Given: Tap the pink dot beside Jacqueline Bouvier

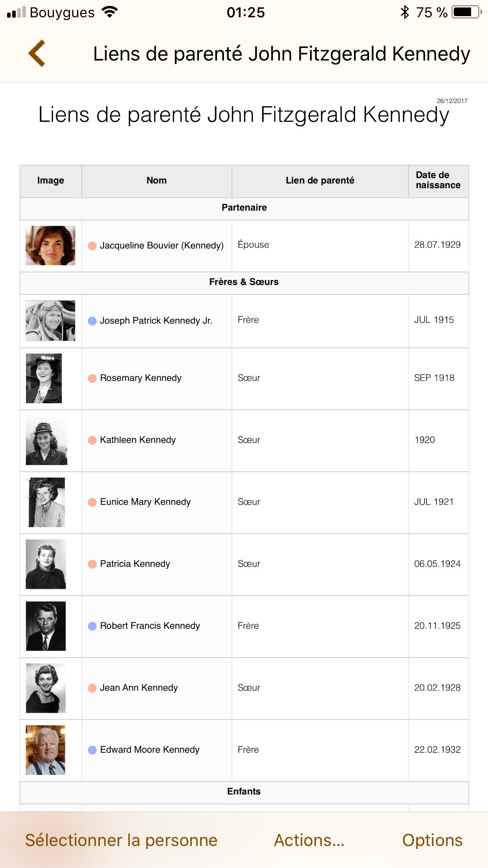Looking at the screenshot, I should 92,246.
